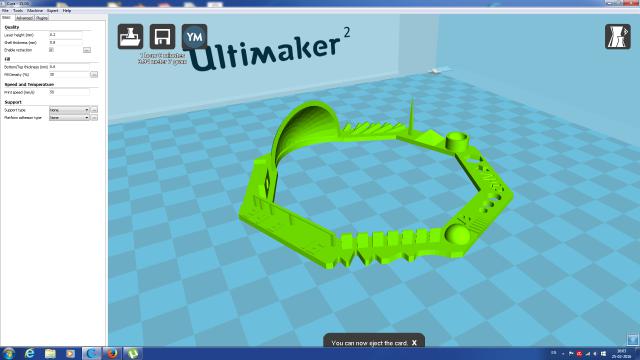640x360 pixels.
Task: Open the media player taskbar icon
Action: (70, 353)
